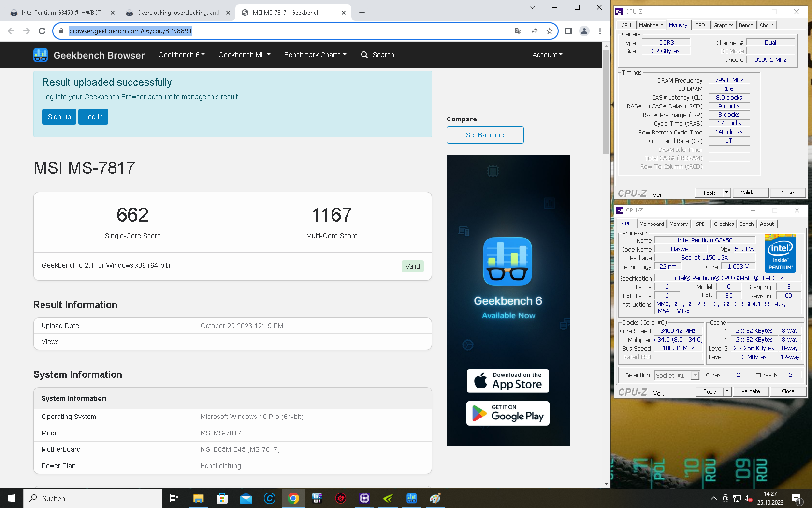Open the Paint palette icon on the taskbar

click(435, 498)
